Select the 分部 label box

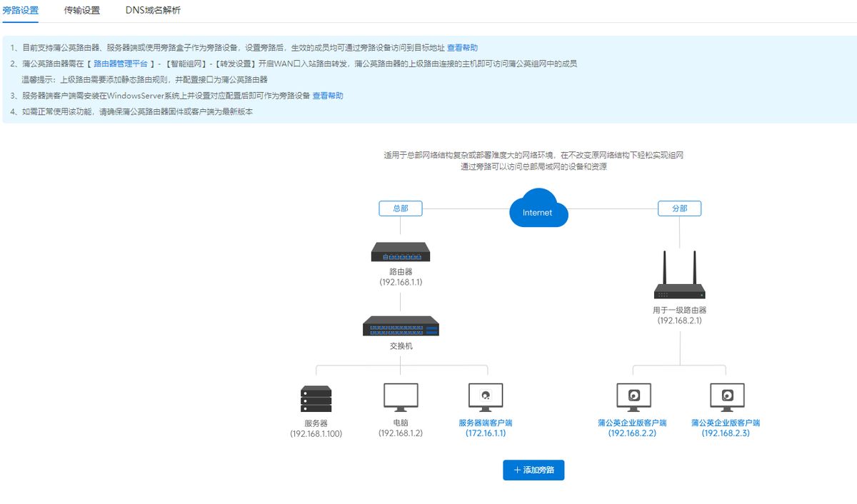(x=679, y=208)
